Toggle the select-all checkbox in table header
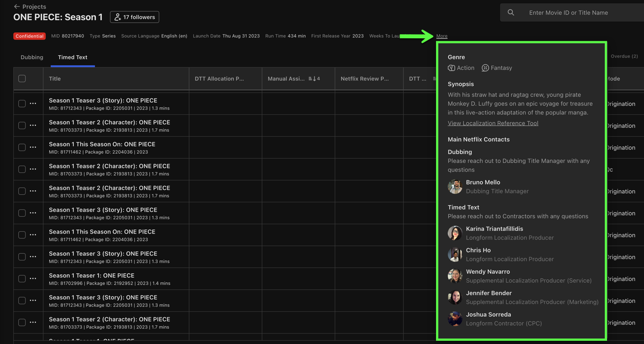The image size is (644, 344). [22, 79]
